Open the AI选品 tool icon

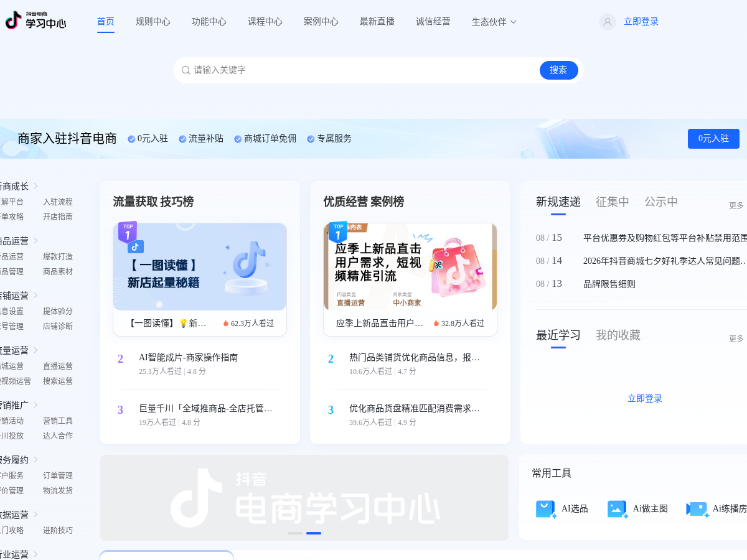(x=545, y=509)
